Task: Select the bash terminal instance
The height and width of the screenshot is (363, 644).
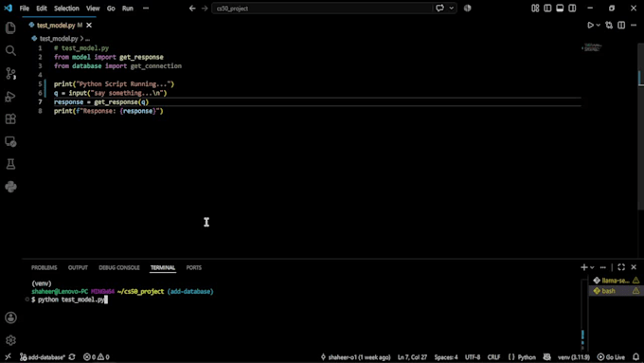Action: coord(617,291)
